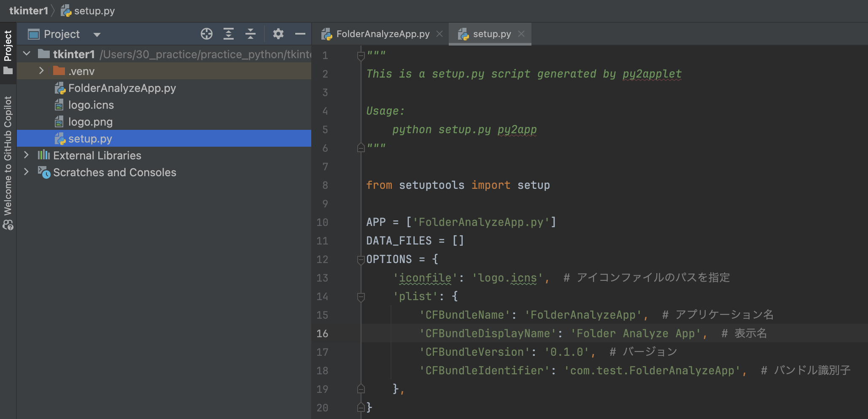Click the Collapse All icon in Project toolbar
This screenshot has width=868, height=419.
point(251,34)
